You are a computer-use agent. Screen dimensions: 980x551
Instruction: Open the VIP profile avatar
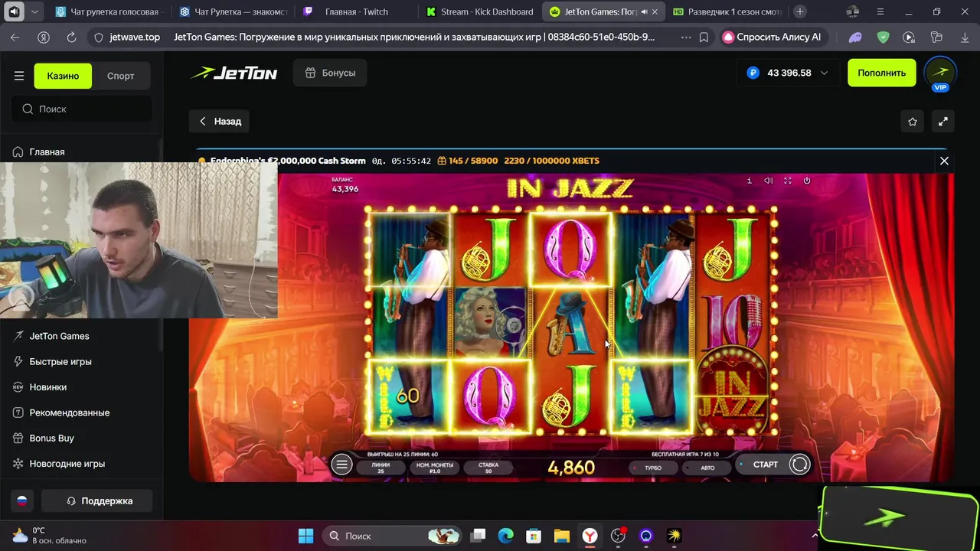(x=940, y=74)
